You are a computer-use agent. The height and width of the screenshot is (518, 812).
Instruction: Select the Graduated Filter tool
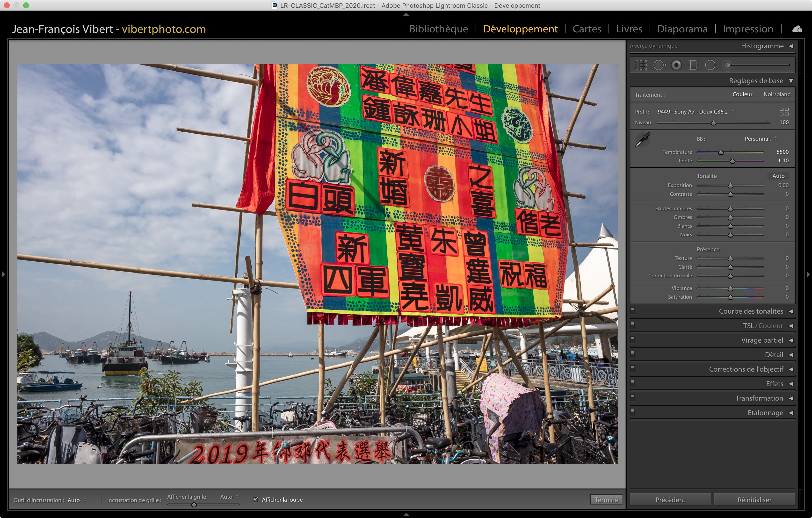pyautogui.click(x=693, y=65)
